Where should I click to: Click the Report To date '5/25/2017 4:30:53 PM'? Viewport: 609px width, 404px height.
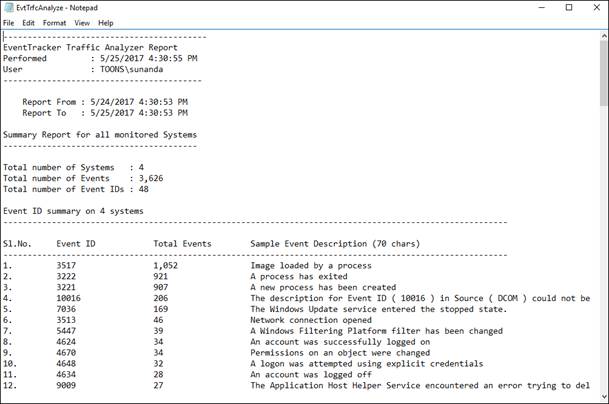[139, 113]
